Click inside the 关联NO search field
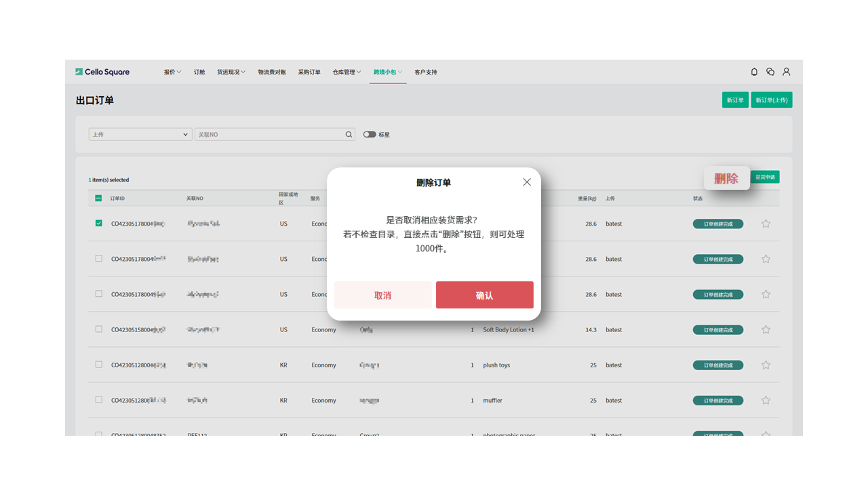This screenshot has width=868, height=488. click(269, 135)
